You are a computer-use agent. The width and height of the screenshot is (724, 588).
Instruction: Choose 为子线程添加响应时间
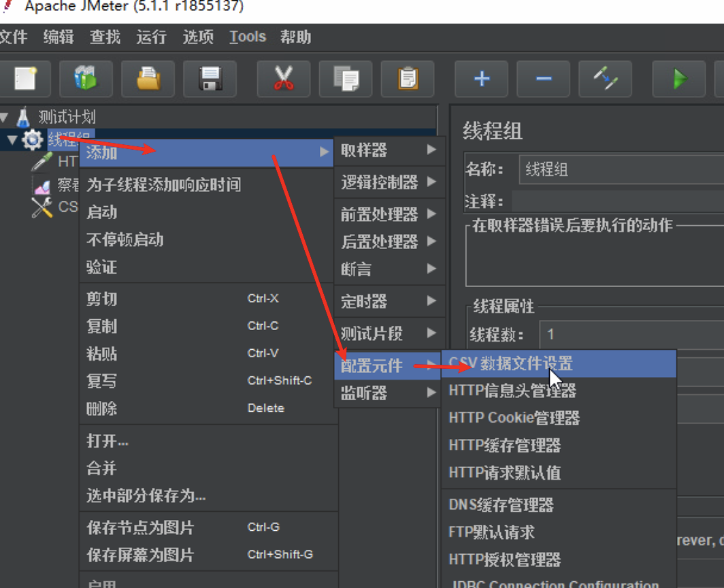(x=206, y=184)
